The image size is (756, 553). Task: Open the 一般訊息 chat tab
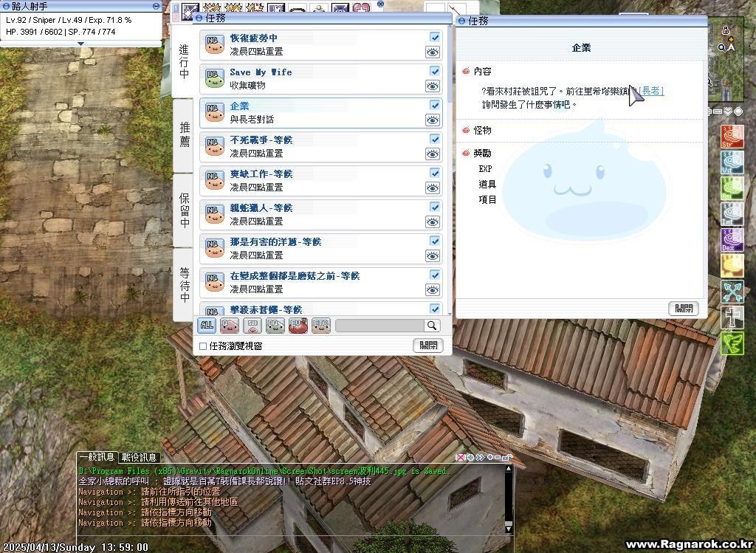click(x=97, y=456)
